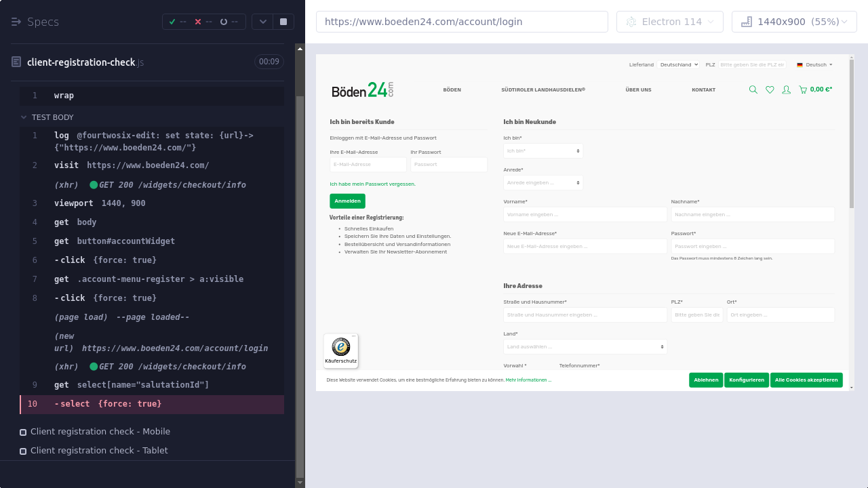The image size is (868, 488).
Task: Click the Böden24 logo
Action: [362, 90]
